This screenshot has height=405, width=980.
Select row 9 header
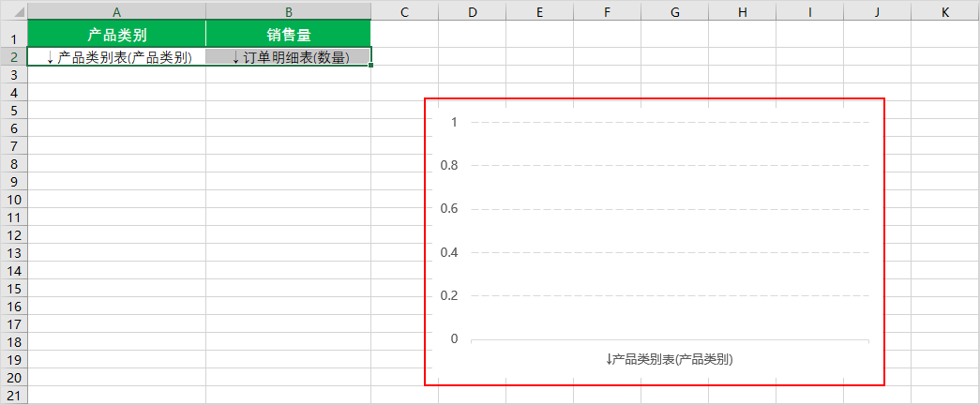14,182
